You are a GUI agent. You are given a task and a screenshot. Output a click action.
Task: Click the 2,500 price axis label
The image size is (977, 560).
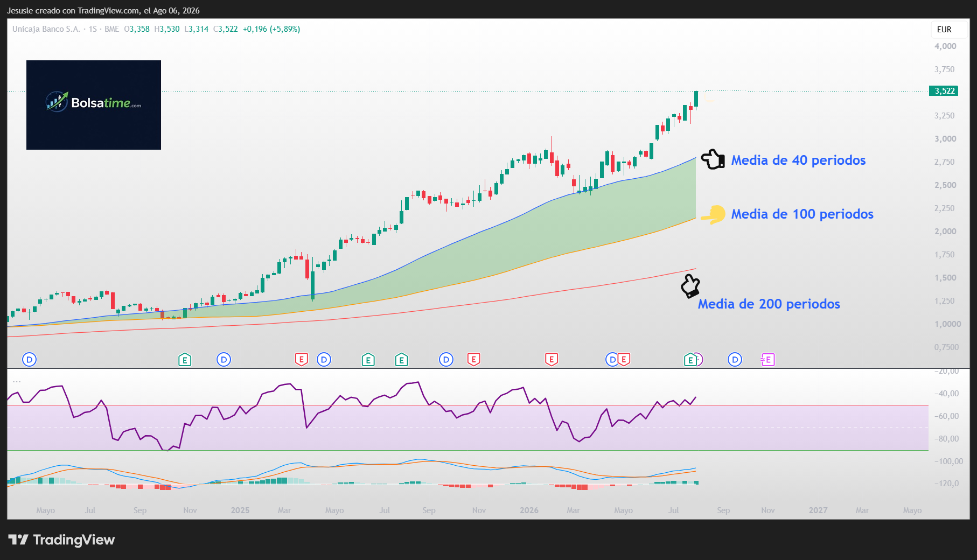click(945, 185)
